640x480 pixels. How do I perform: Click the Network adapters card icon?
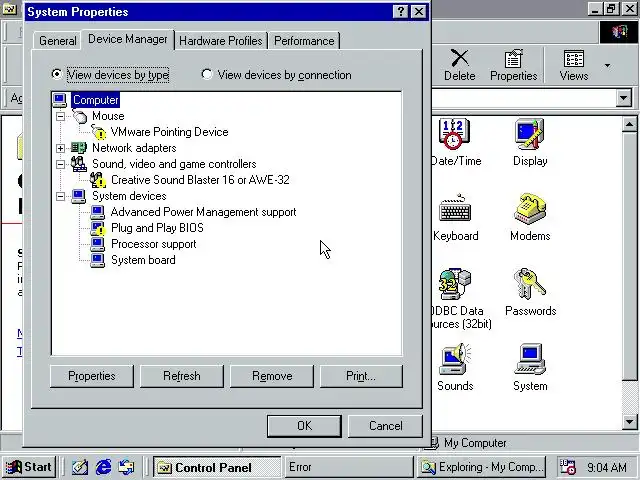78,148
